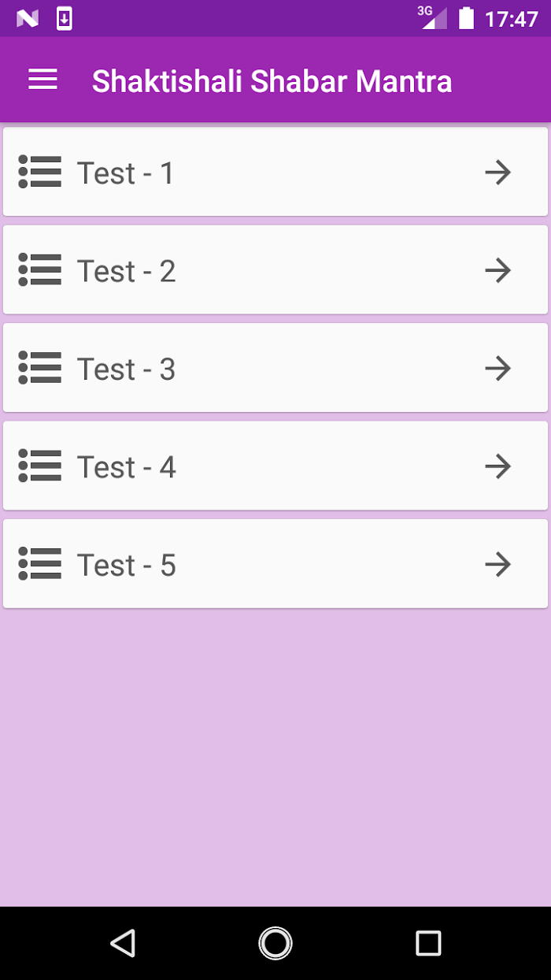Click the arrow on Test - 4 row
Viewport: 551px width, 980px height.
[497, 466]
